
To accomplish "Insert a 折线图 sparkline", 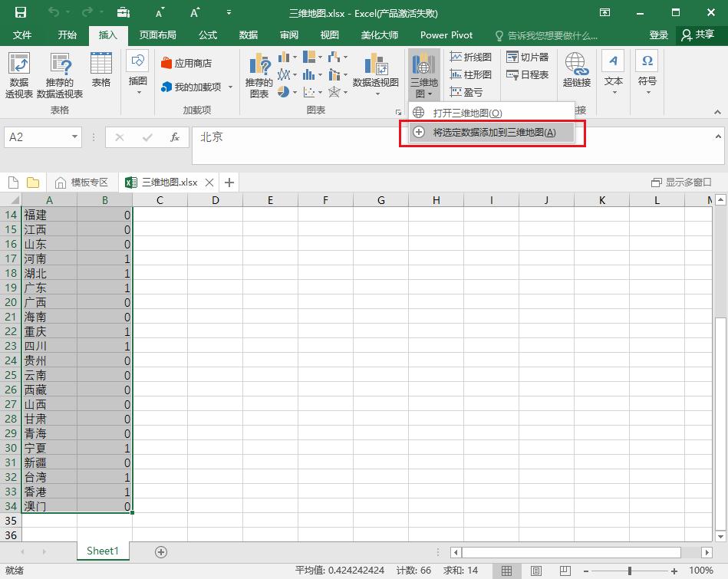I will point(471,58).
